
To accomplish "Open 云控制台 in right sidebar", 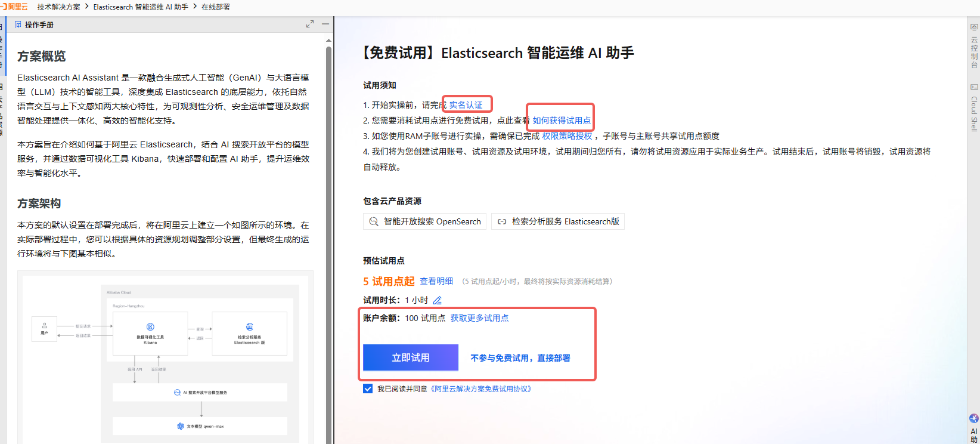I will pos(974,47).
